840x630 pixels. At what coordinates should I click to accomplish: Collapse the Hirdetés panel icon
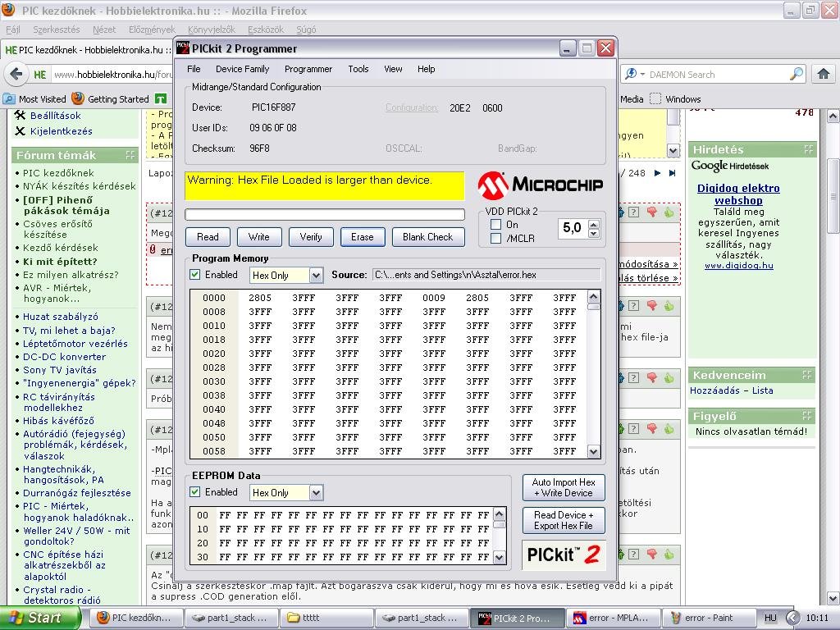(808, 149)
